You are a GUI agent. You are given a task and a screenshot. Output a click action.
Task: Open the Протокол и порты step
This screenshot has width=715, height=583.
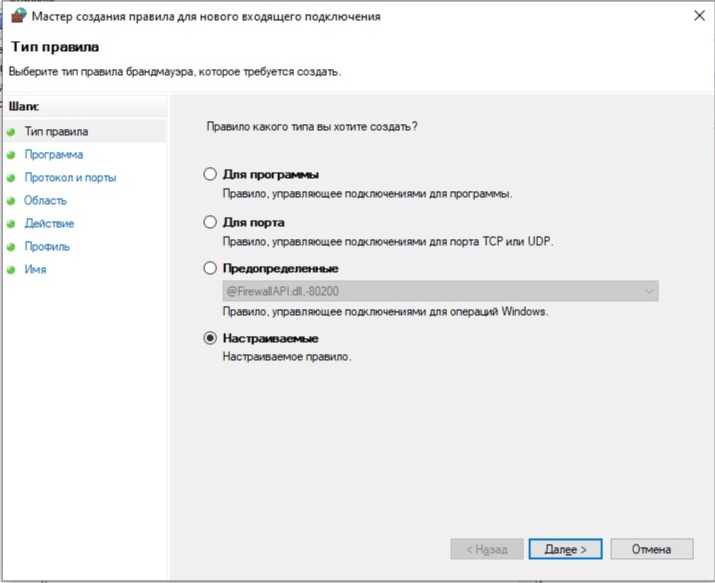[70, 177]
